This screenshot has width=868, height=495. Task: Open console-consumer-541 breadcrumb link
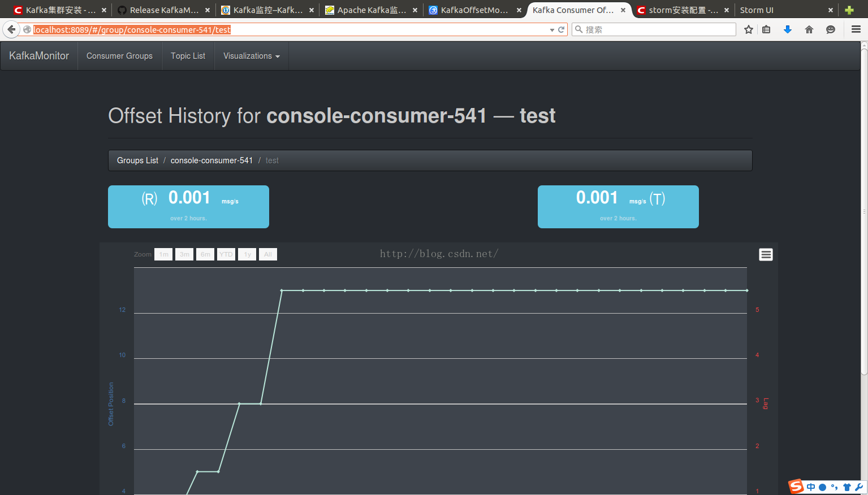[x=211, y=160]
